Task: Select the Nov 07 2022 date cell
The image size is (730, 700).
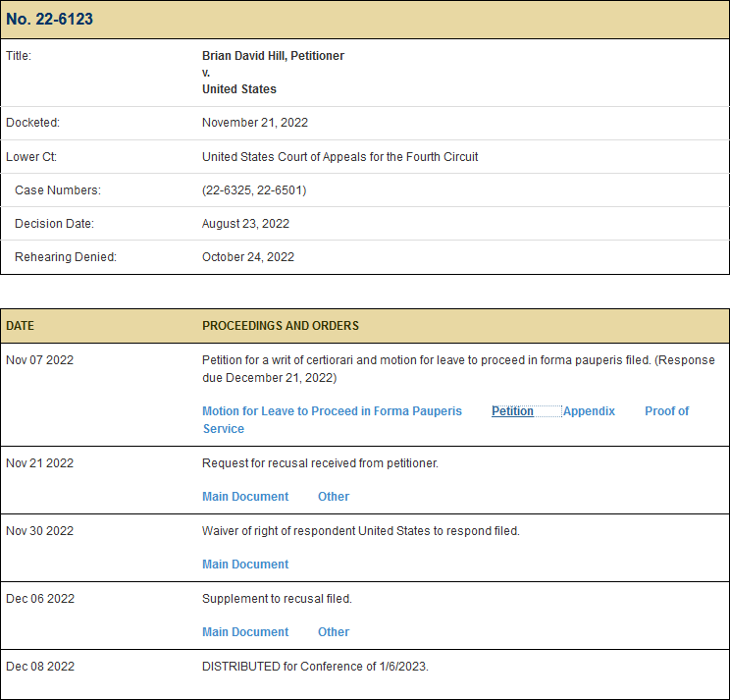Action: tap(39, 360)
